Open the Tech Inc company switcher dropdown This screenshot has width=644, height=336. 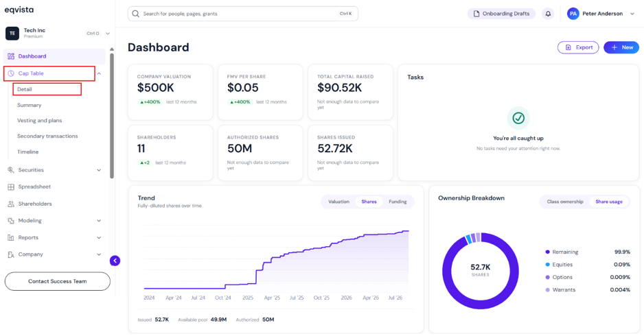coord(108,34)
